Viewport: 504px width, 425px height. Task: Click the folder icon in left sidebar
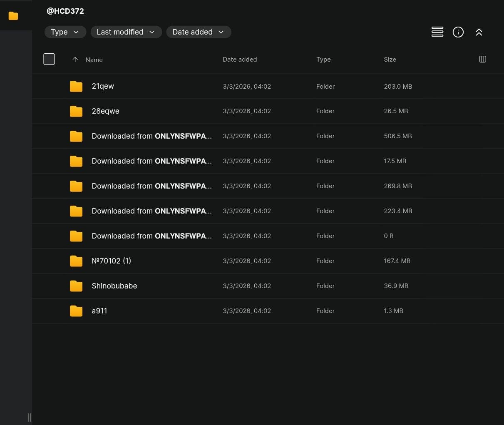click(x=13, y=16)
